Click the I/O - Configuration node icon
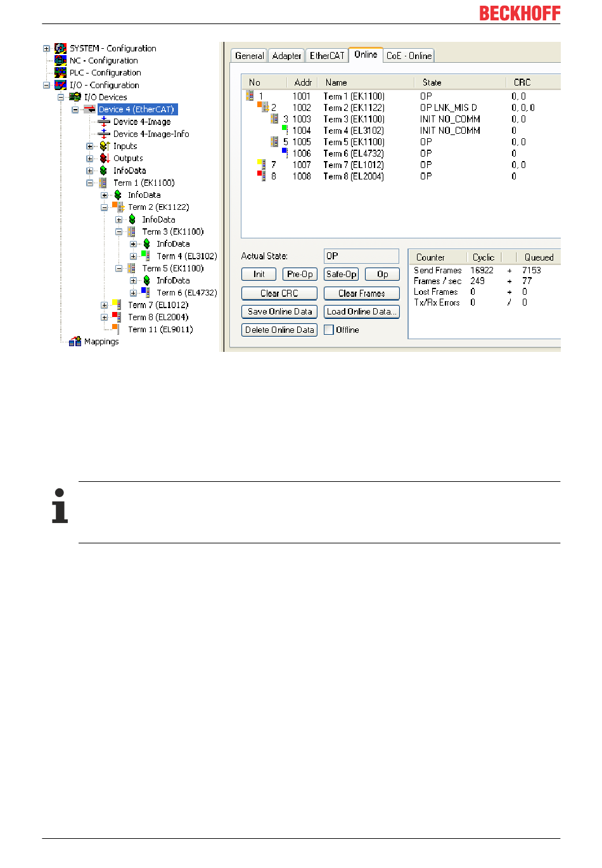Screen dimensions: 602x868 point(60,85)
